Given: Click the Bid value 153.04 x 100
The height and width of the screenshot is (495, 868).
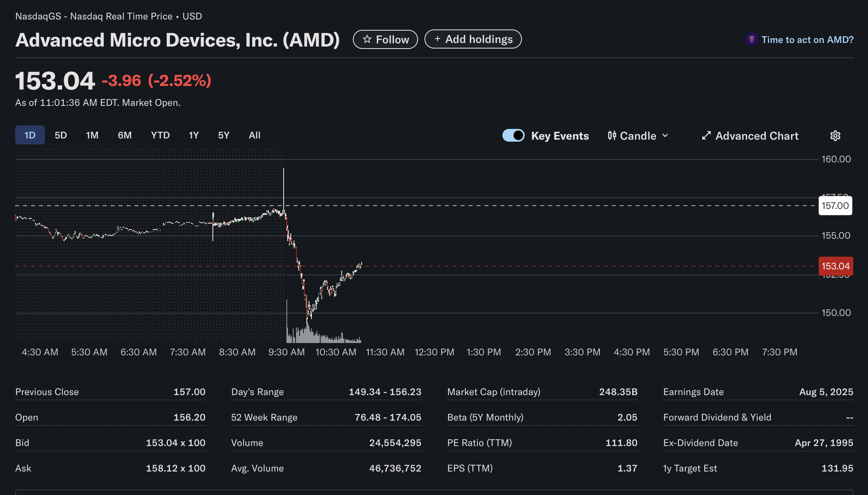Looking at the screenshot, I should click(175, 443).
